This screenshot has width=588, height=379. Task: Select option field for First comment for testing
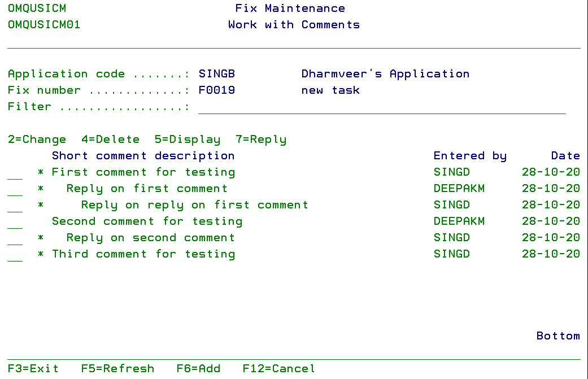coord(15,173)
